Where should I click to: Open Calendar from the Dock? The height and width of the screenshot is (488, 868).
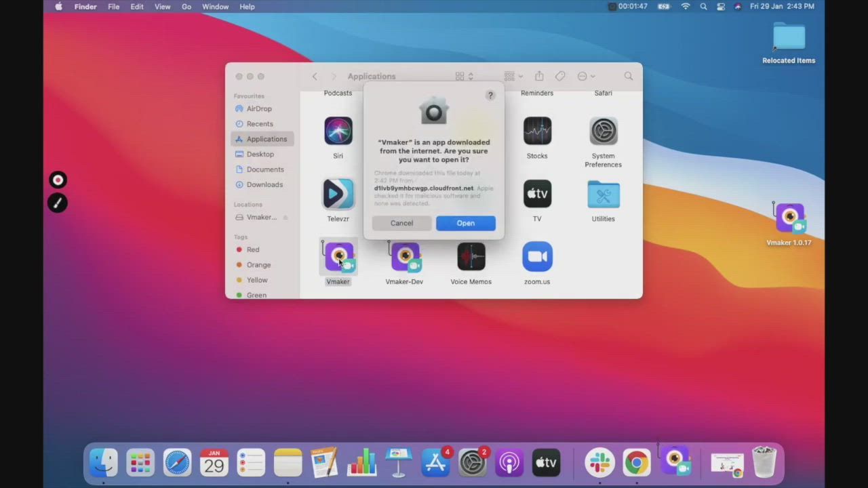(x=214, y=464)
